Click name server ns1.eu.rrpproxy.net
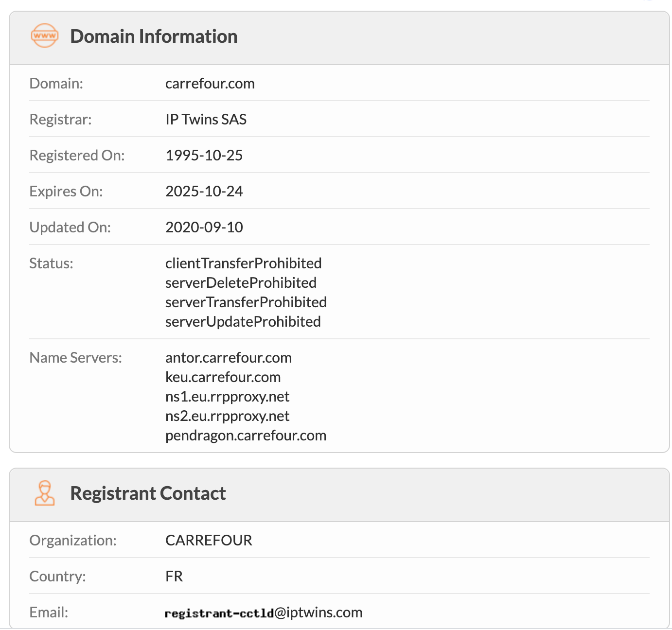672x630 pixels. [228, 397]
